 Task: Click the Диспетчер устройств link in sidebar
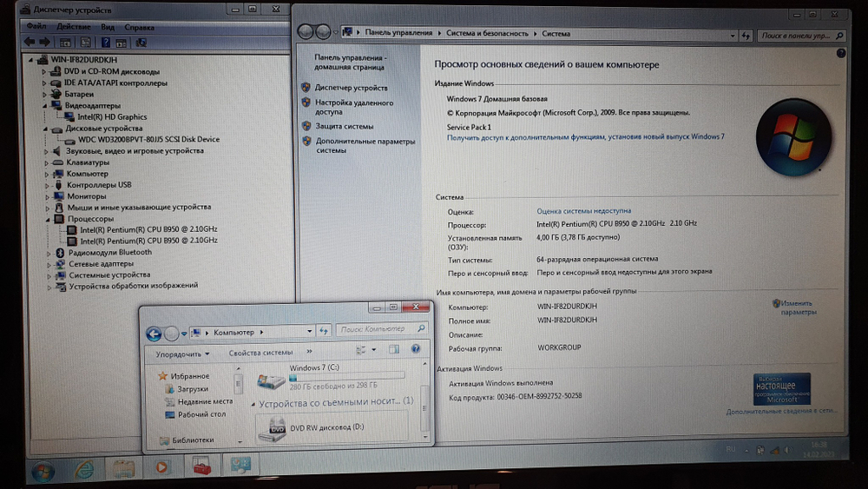point(351,88)
